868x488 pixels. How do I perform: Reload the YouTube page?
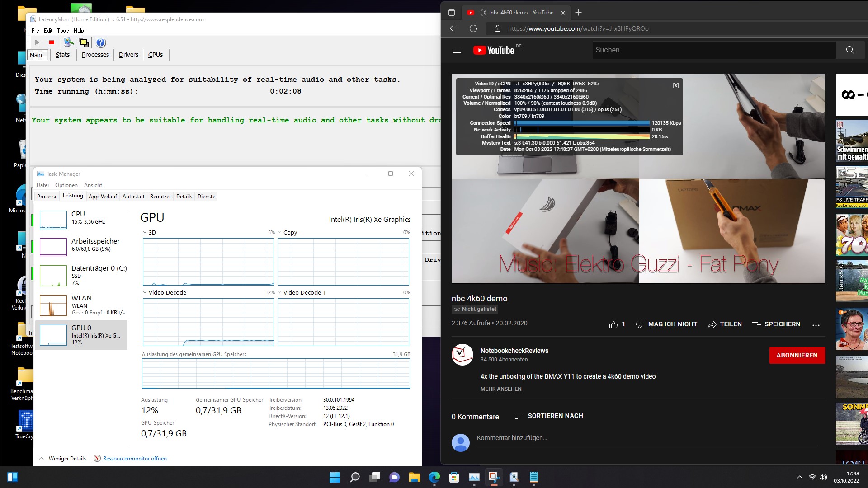pyautogui.click(x=473, y=28)
